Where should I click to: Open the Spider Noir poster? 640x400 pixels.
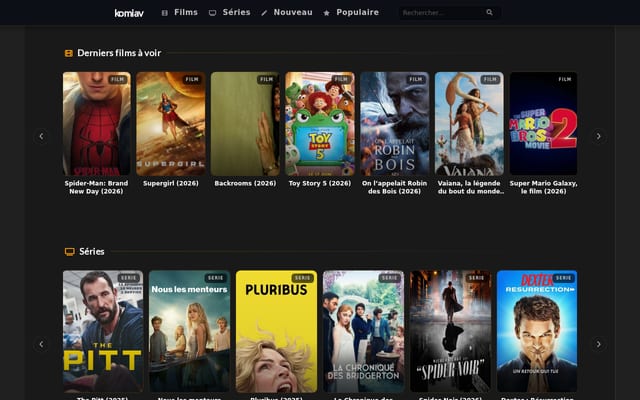pos(450,331)
